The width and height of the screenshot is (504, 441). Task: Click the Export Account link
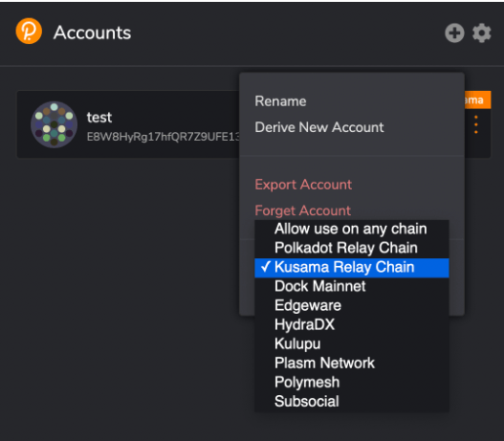point(303,185)
